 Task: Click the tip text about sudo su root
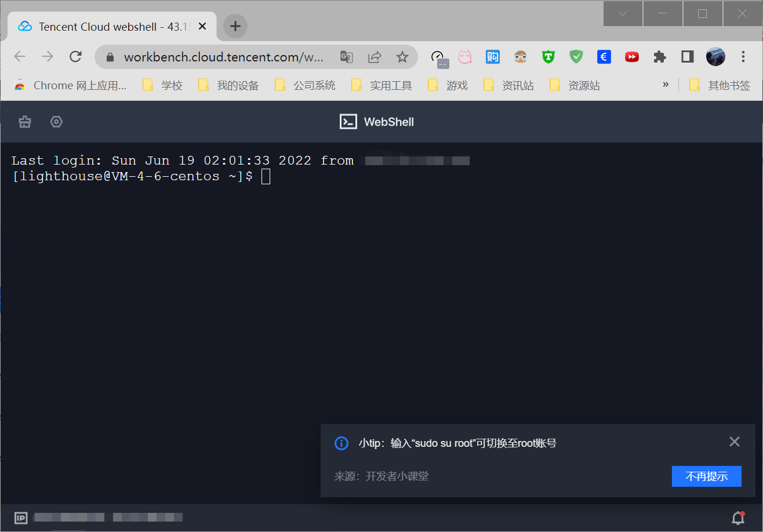pyautogui.click(x=457, y=443)
